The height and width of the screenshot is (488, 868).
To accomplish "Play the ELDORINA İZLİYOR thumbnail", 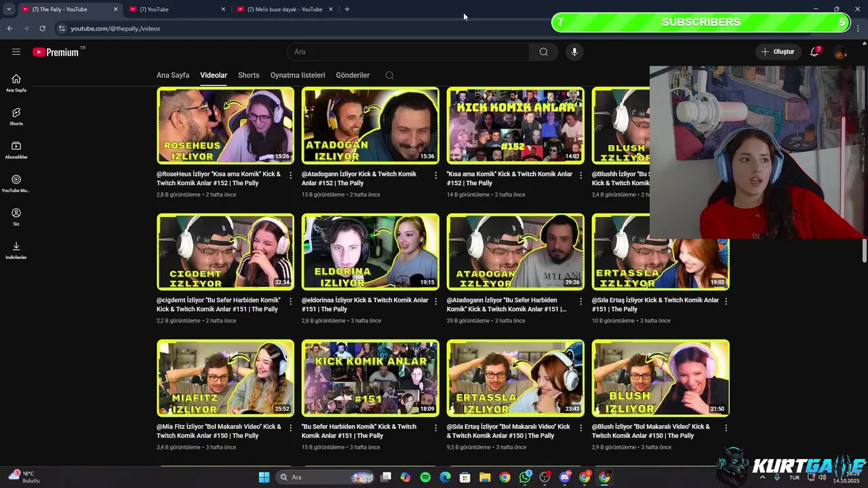I will coord(370,252).
